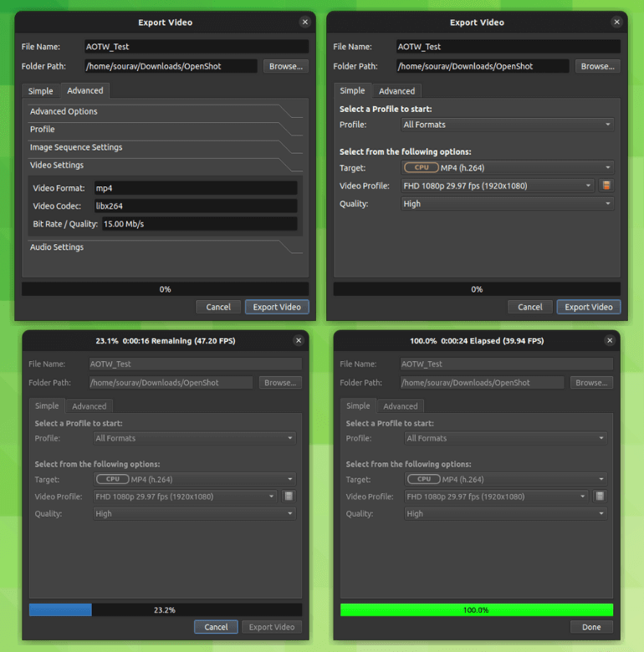Expand Advanced Options section in top-left dialog

[x=165, y=111]
